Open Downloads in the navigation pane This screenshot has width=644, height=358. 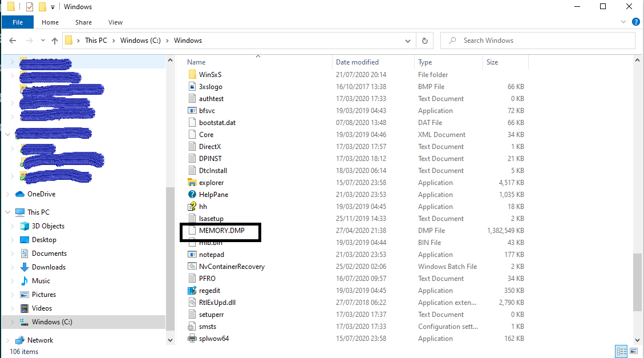pyautogui.click(x=48, y=267)
